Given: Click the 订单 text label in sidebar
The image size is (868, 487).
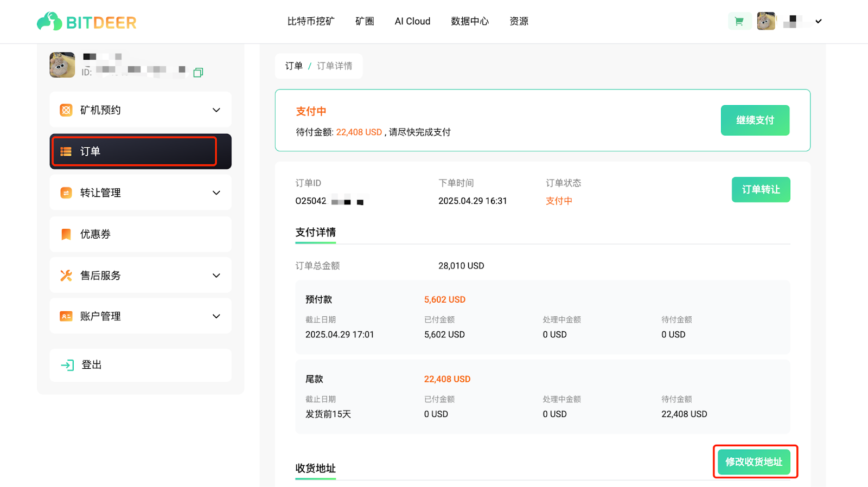Looking at the screenshot, I should [x=90, y=152].
